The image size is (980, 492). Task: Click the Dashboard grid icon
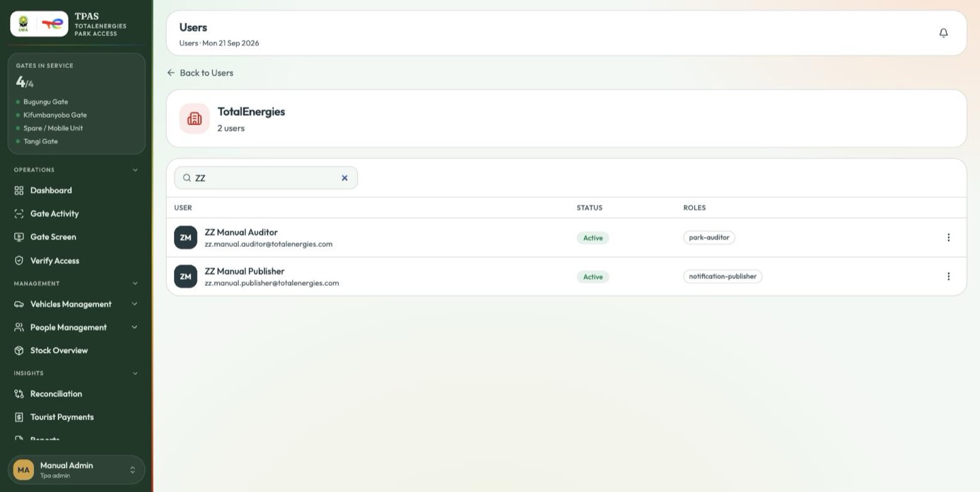pyautogui.click(x=19, y=191)
